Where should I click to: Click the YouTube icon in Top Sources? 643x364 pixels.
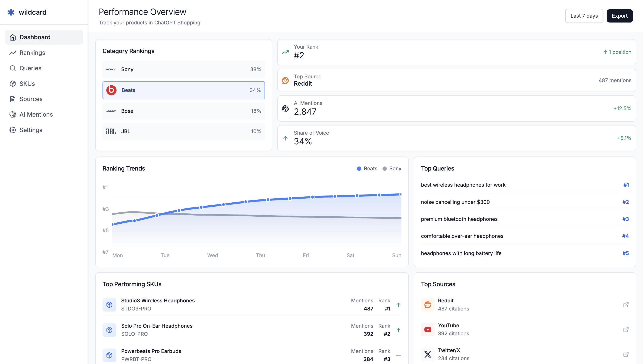coord(428,330)
